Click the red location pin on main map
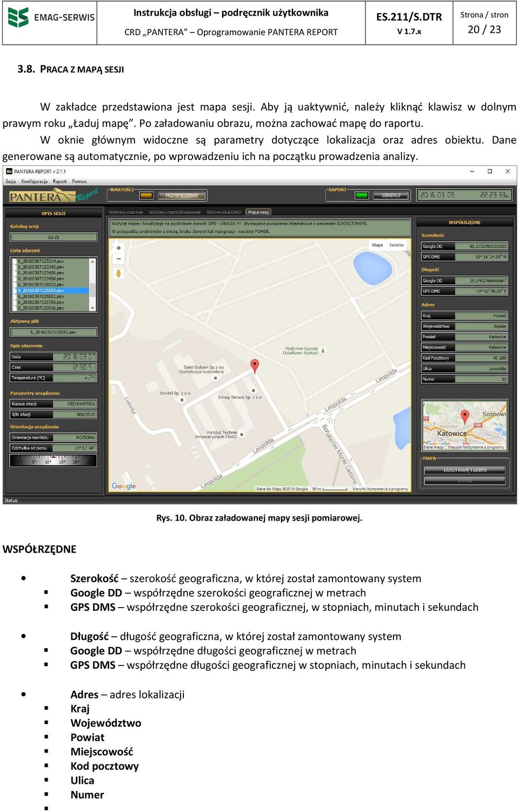This screenshot has height=812, width=519. point(255,366)
